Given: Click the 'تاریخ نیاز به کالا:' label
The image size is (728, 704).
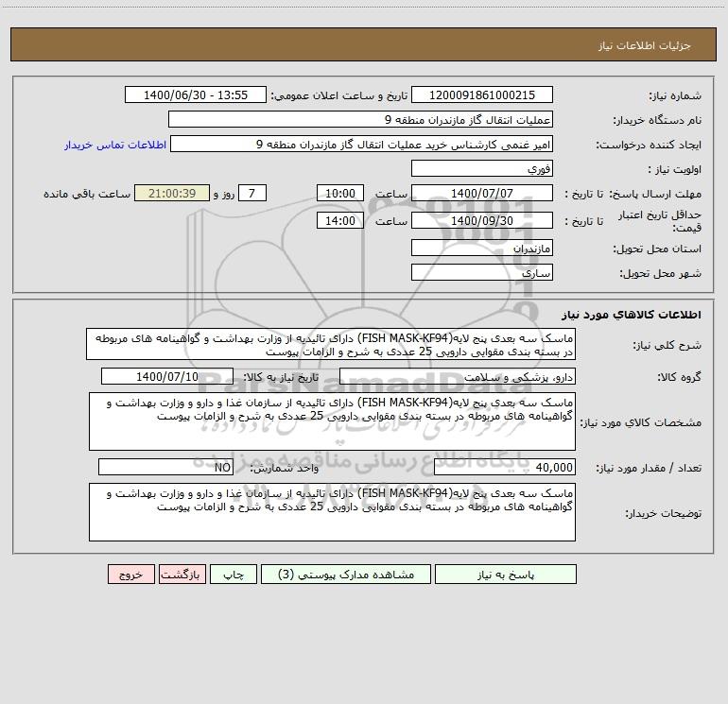Looking at the screenshot, I should click(281, 377).
